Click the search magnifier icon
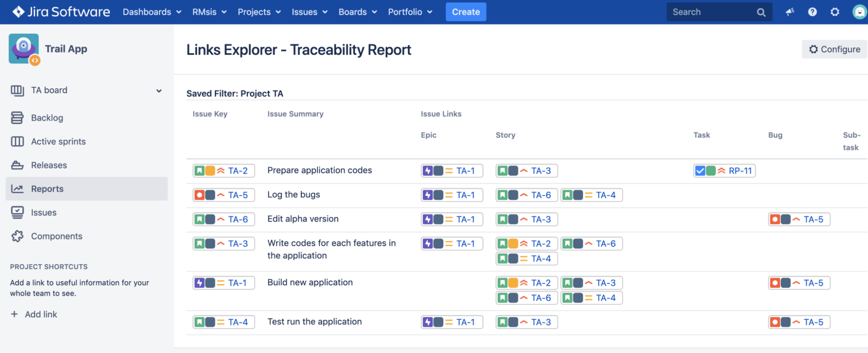This screenshot has height=353, width=868. tap(761, 13)
